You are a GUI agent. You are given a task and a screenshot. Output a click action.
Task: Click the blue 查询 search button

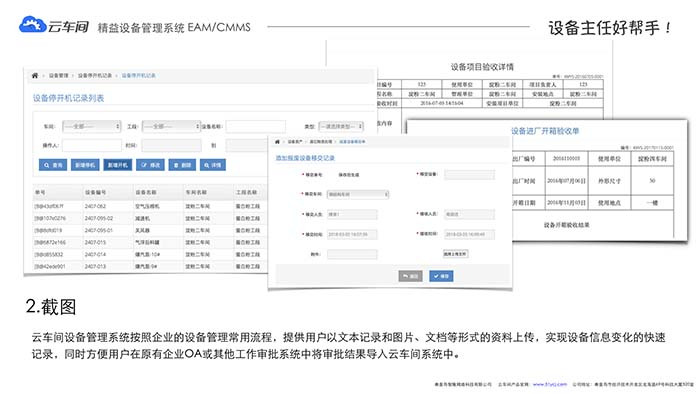click(x=53, y=165)
